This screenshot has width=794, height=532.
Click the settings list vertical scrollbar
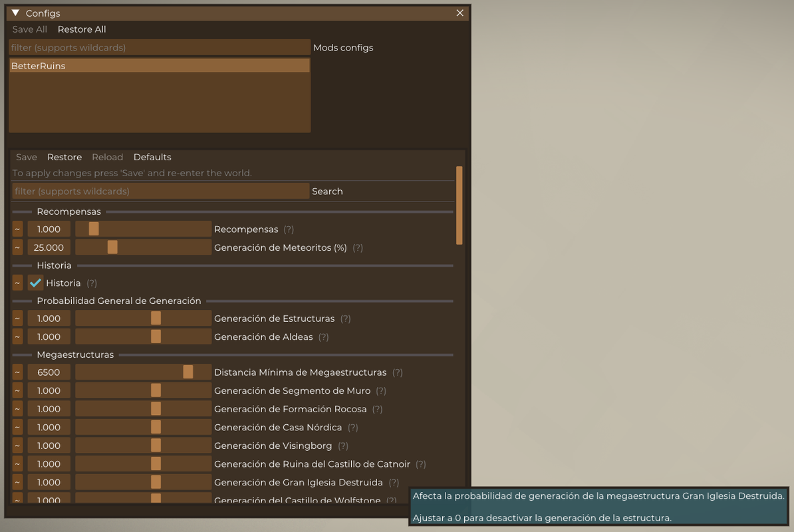click(x=460, y=205)
